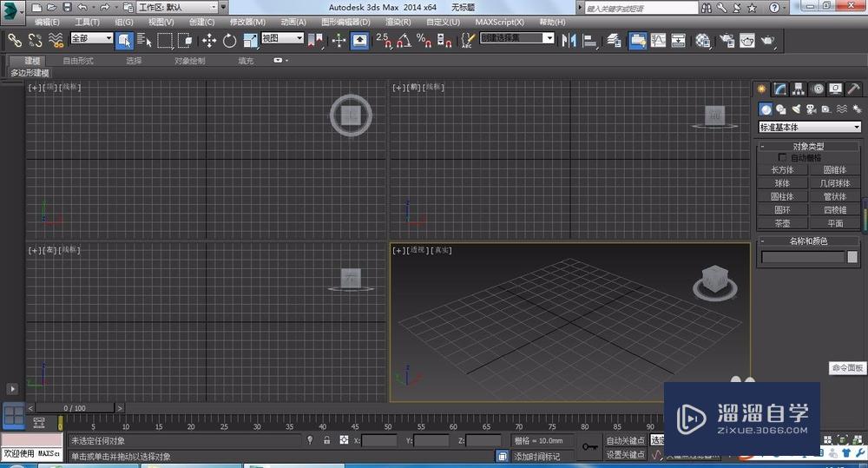Viewport: 868px width, 468px height.
Task: Switch to the 自由形式 ribbon tab
Action: point(78,61)
